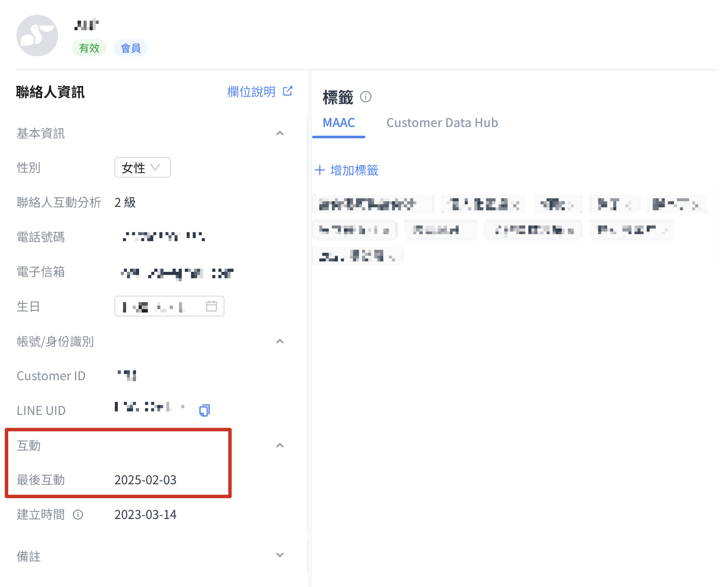
Task: Click the contact's avatar picture
Action: (x=37, y=36)
